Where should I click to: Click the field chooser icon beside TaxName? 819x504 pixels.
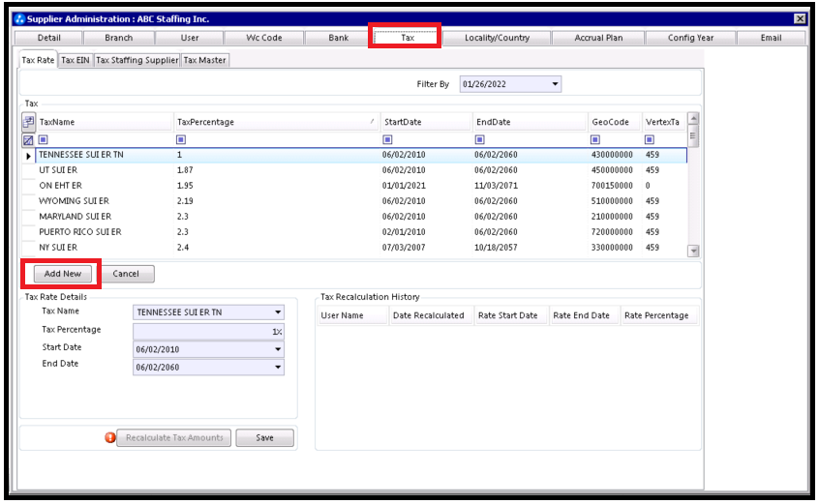[x=28, y=122]
